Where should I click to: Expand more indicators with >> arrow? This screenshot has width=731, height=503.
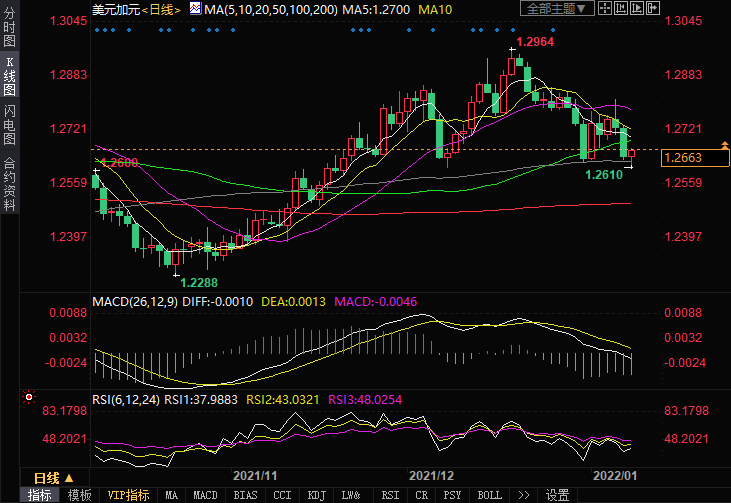(x=524, y=495)
